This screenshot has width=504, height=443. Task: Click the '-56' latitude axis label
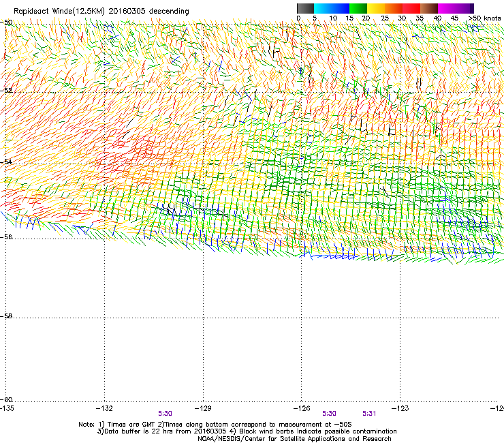pos(6,237)
